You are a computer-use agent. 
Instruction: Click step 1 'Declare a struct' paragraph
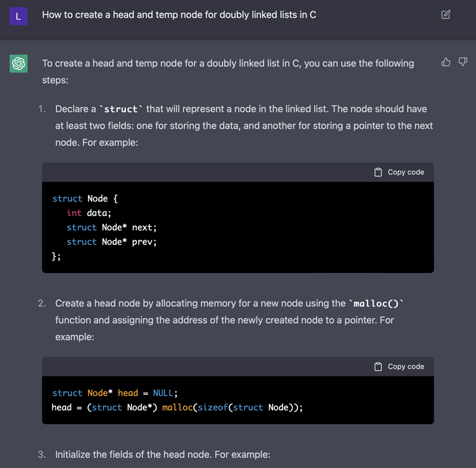click(x=244, y=126)
